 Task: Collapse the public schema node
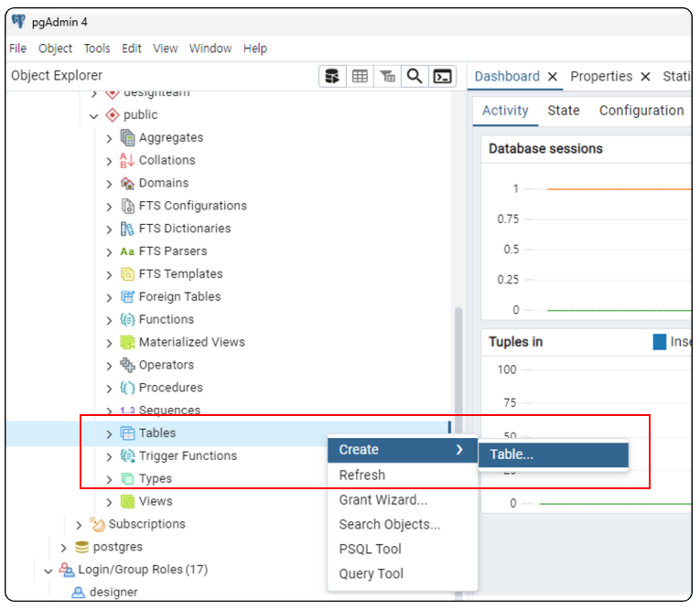pos(93,116)
